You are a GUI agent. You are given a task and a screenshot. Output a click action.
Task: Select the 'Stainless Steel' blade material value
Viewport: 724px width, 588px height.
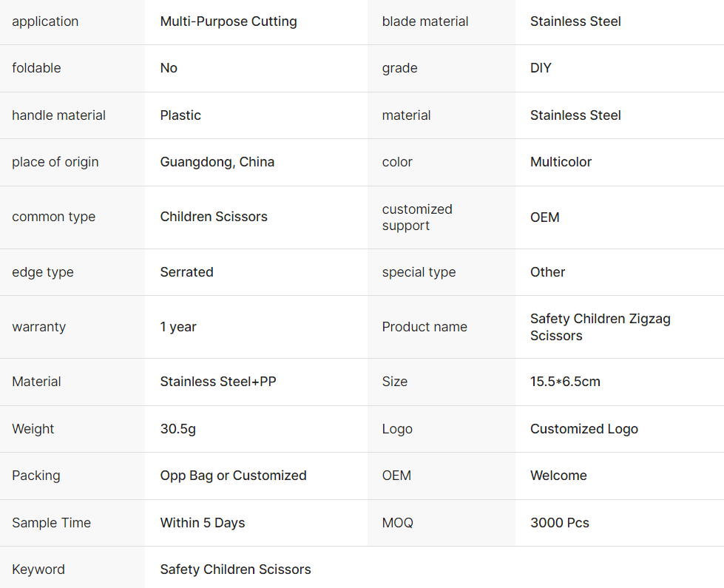point(575,21)
